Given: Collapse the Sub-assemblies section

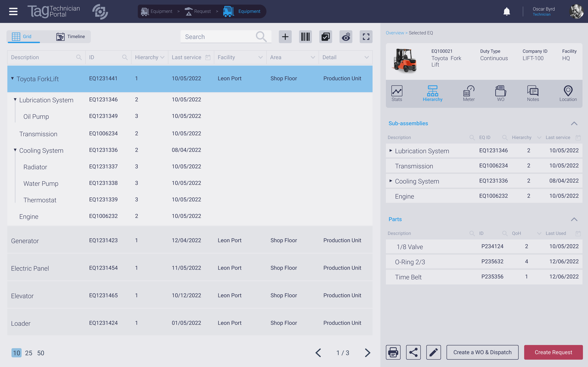Looking at the screenshot, I should tap(575, 123).
